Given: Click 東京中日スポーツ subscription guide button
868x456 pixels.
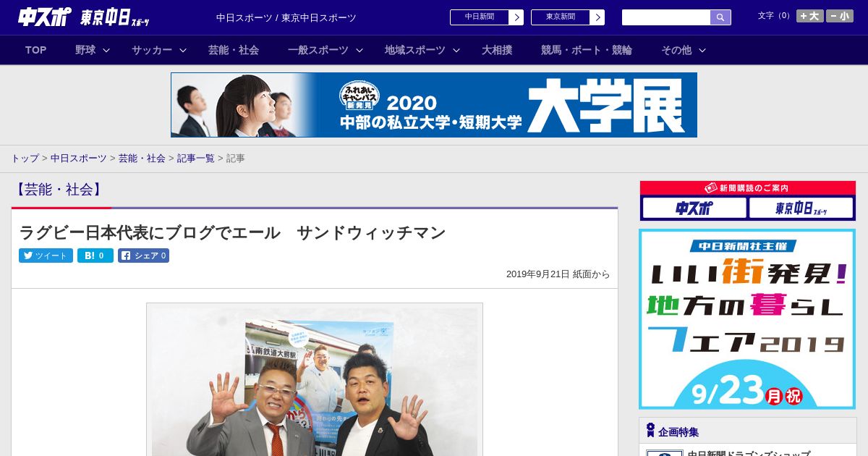Looking at the screenshot, I should coord(801,208).
